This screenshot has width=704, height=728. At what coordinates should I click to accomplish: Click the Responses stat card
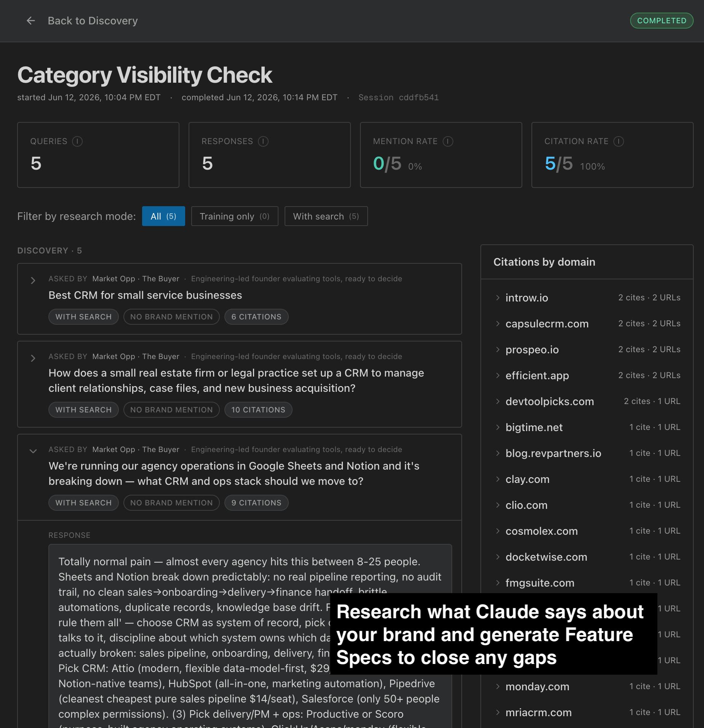270,155
